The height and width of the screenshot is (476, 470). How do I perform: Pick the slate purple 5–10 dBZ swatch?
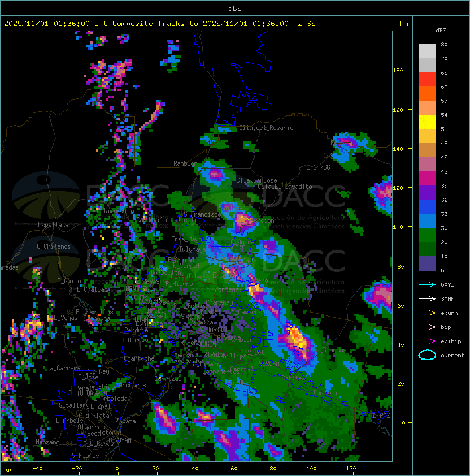pyautogui.click(x=427, y=263)
